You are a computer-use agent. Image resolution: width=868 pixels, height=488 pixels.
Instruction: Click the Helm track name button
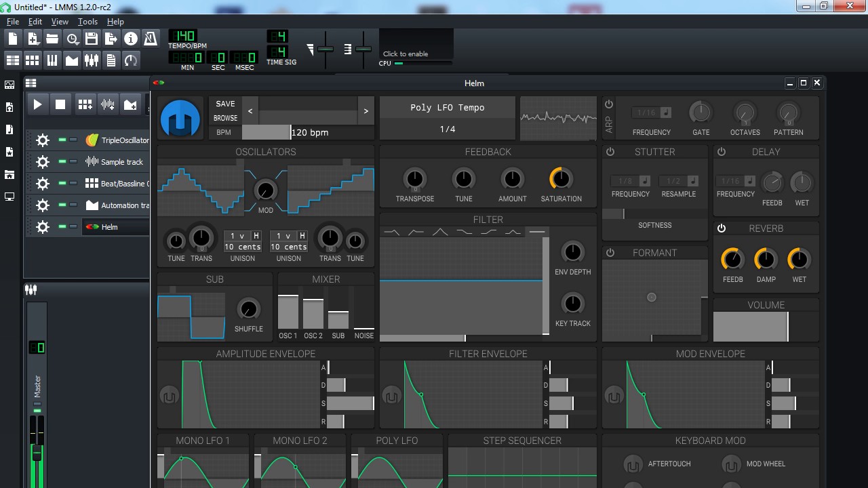coord(117,227)
